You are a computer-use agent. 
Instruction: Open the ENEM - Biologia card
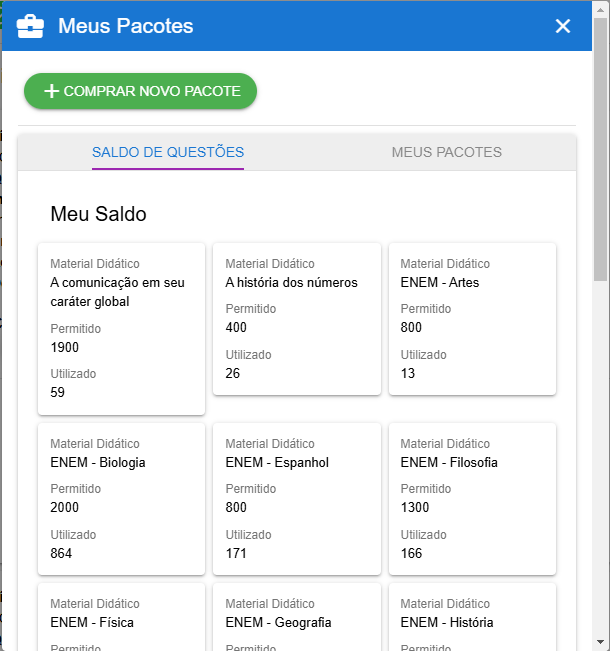[x=121, y=498]
